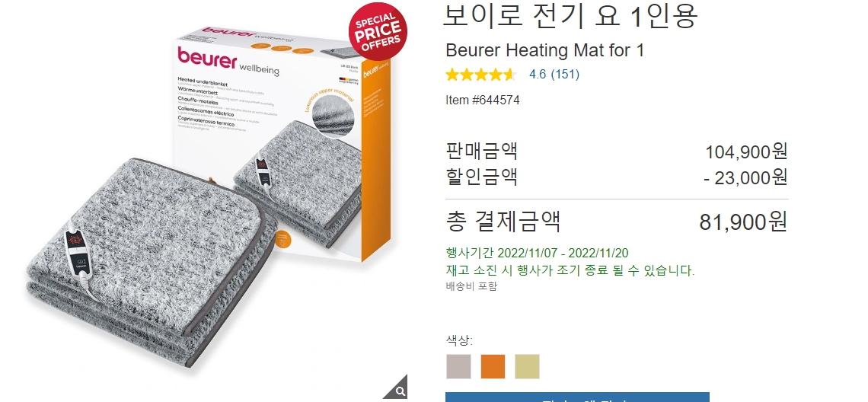
Task: Select the orange color swatch
Action: tap(493, 366)
